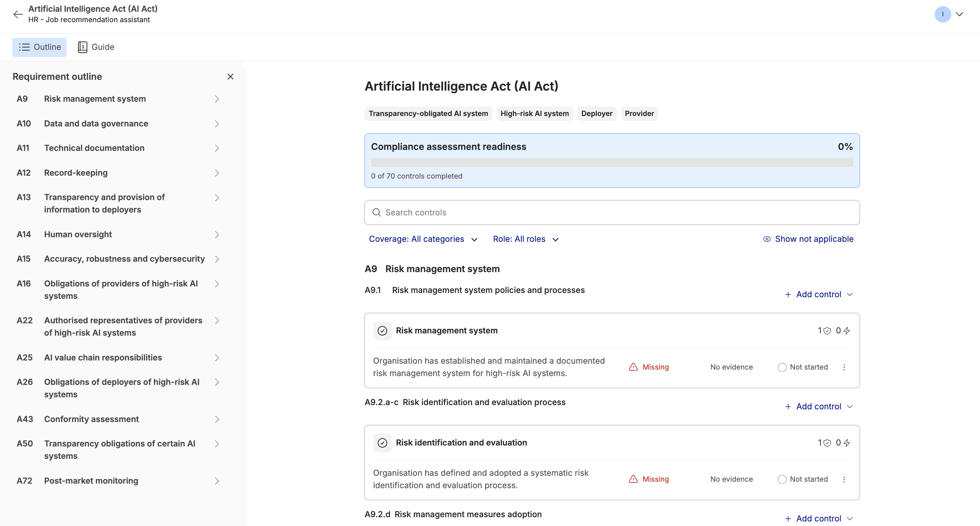
Task: Expand A43 Conformity assessment chevron
Action: tap(217, 419)
